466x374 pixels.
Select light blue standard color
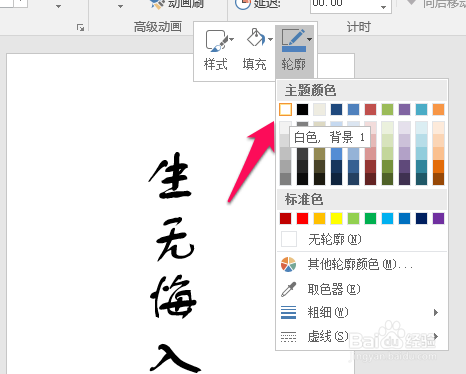pos(388,219)
